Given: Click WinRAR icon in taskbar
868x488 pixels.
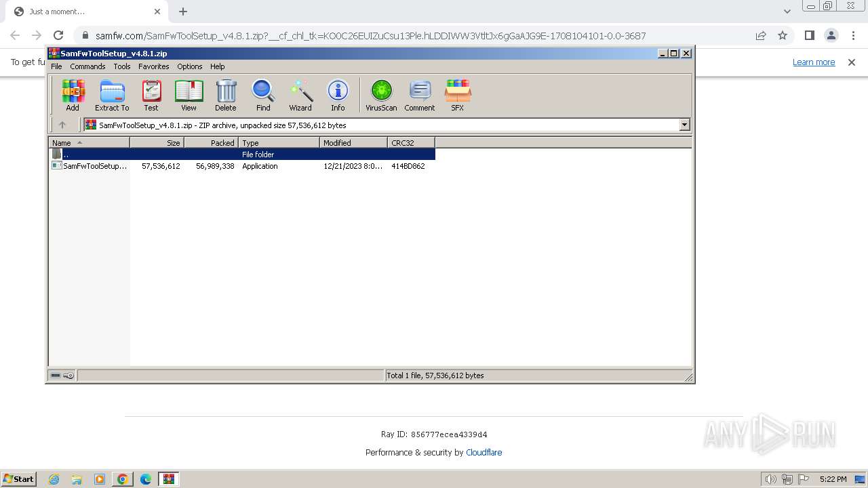Looking at the screenshot, I should pyautogui.click(x=169, y=479).
